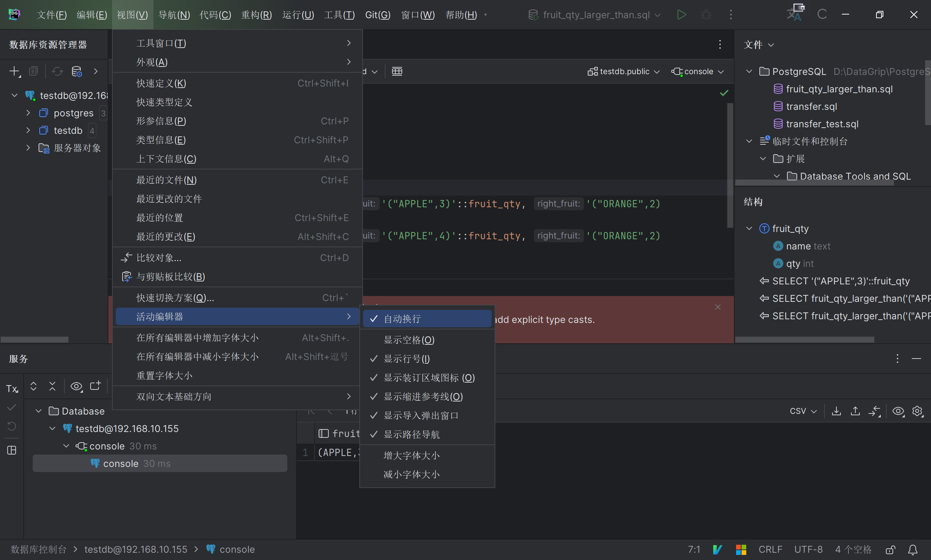The height and width of the screenshot is (560, 931).
Task: Toggle the eye view filter in Services toolbar
Action: pyautogui.click(x=76, y=387)
